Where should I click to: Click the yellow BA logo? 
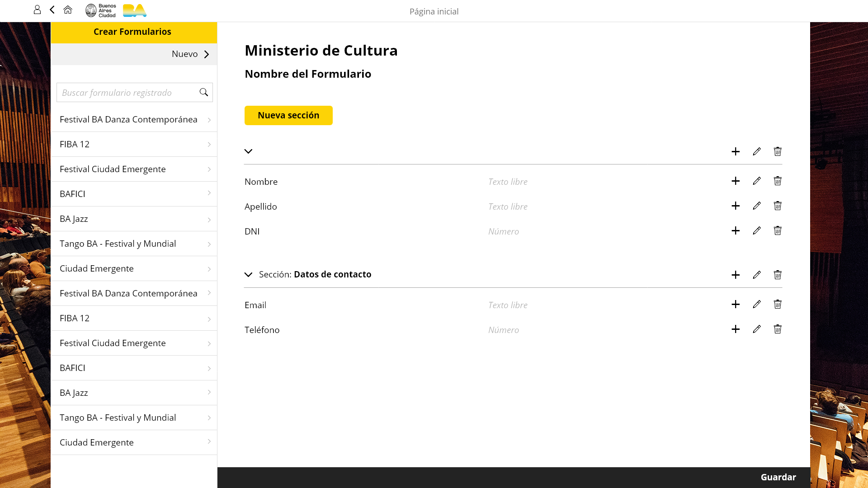[x=135, y=10]
